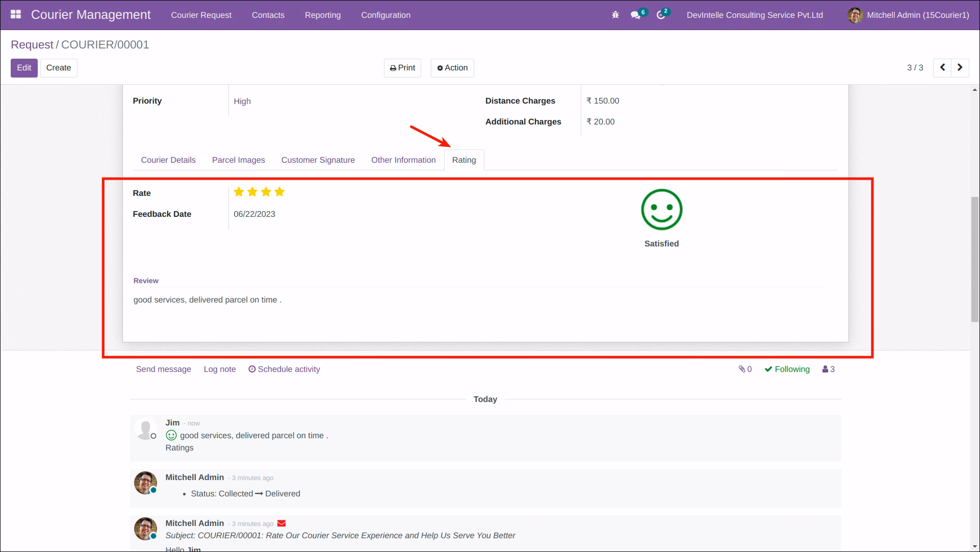This screenshot has width=980, height=552.
Task: Click the green Satisfied smiley face
Action: point(661,210)
